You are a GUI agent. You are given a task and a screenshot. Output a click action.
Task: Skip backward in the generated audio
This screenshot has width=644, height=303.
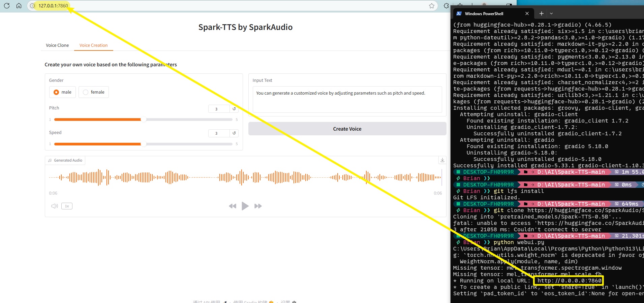(233, 206)
